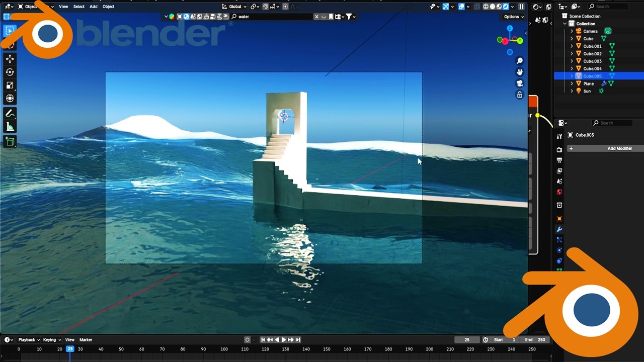644x362 pixels.
Task: Open the Keying dropdown in the timeline
Action: [52, 340]
